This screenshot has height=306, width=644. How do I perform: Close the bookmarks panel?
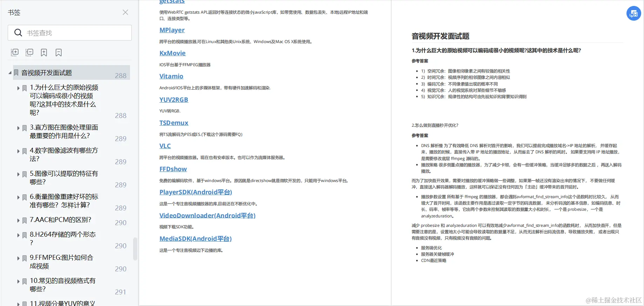pos(125,12)
